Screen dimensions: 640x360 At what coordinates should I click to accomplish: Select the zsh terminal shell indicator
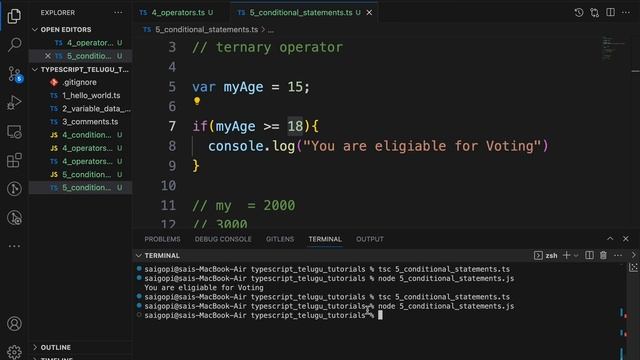tap(546, 256)
